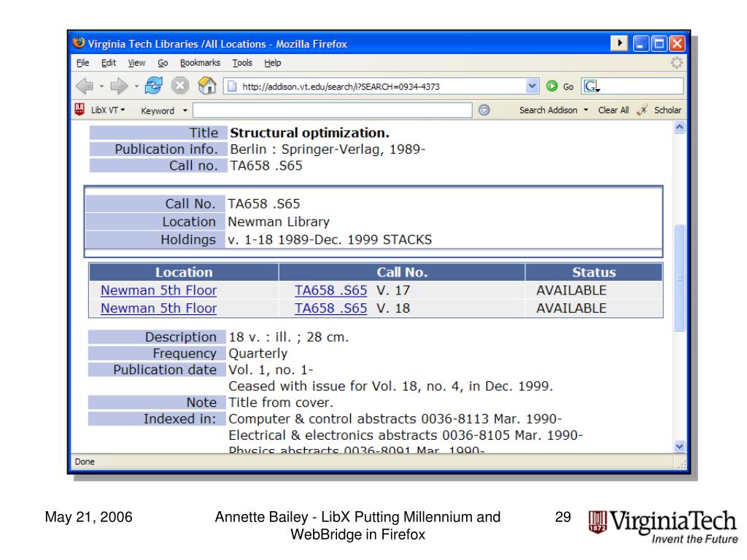Open the Help menu
Image resolution: width=747 pixels, height=560 pixels.
(273, 63)
